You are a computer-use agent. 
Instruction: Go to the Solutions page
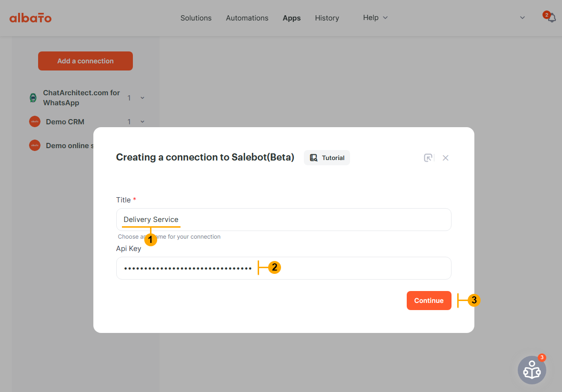click(196, 18)
